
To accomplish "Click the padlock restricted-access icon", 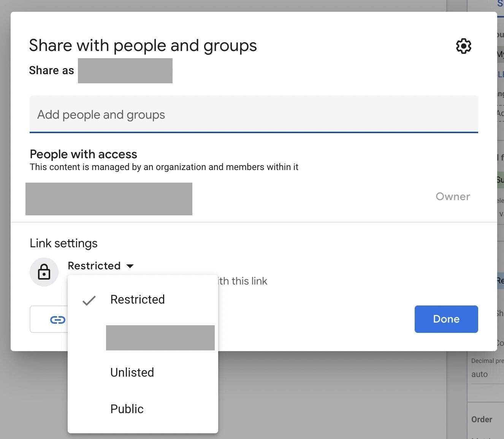I will (x=44, y=272).
